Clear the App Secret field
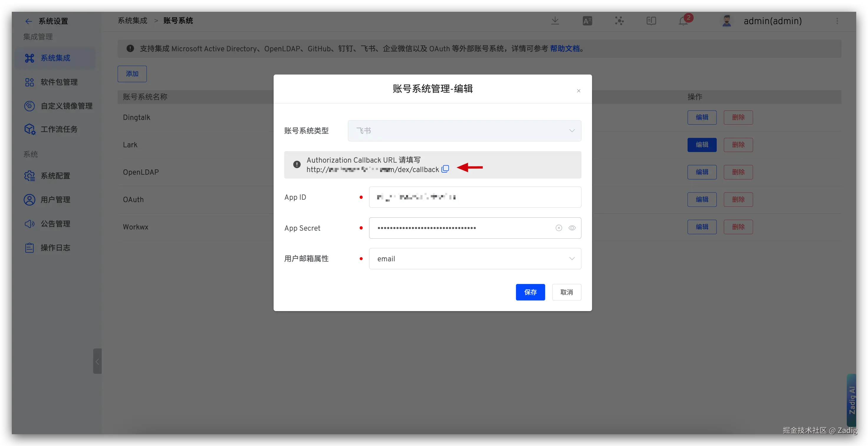This screenshot has height=446, width=868. 559,228
